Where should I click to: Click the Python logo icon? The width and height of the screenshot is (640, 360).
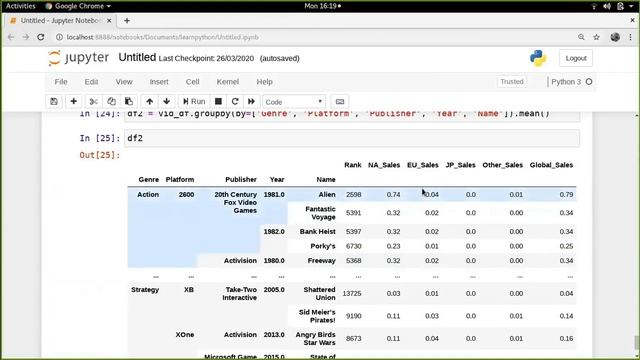click(538, 58)
